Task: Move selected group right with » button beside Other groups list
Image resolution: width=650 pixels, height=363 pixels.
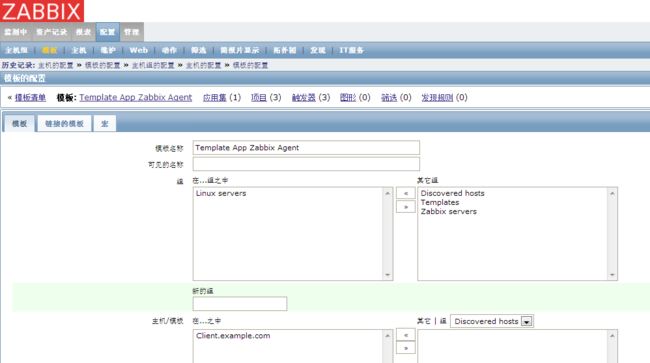Action: [405, 207]
